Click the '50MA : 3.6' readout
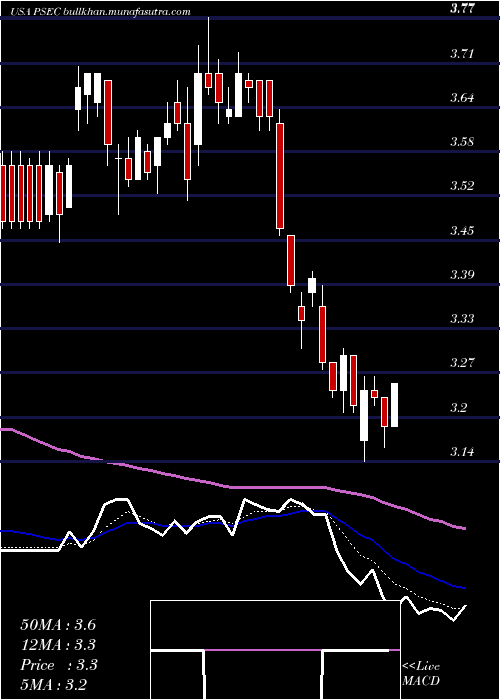This screenshot has width=500, height=700. click(58, 625)
